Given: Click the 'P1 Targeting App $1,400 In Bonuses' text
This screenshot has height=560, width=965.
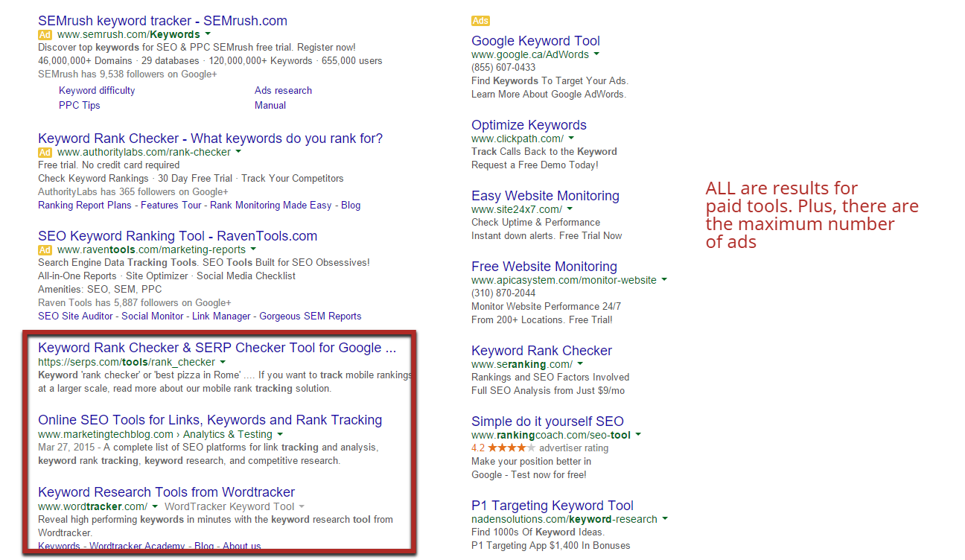Looking at the screenshot, I should point(550,545).
